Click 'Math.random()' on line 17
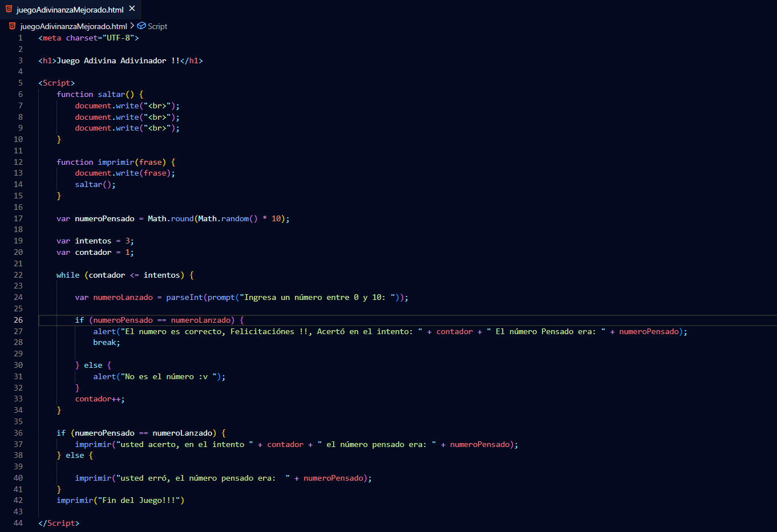The height and width of the screenshot is (532, 777). tap(228, 218)
